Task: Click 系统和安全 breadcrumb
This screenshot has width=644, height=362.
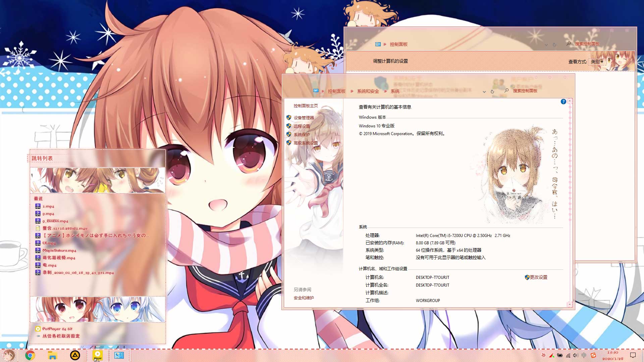Action: (x=368, y=91)
